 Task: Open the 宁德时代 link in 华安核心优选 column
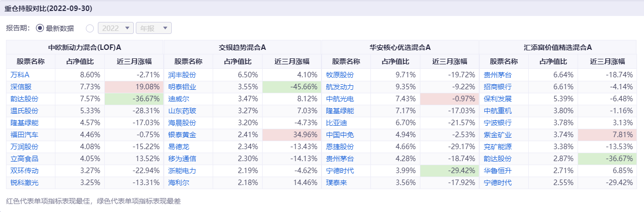point(339,171)
